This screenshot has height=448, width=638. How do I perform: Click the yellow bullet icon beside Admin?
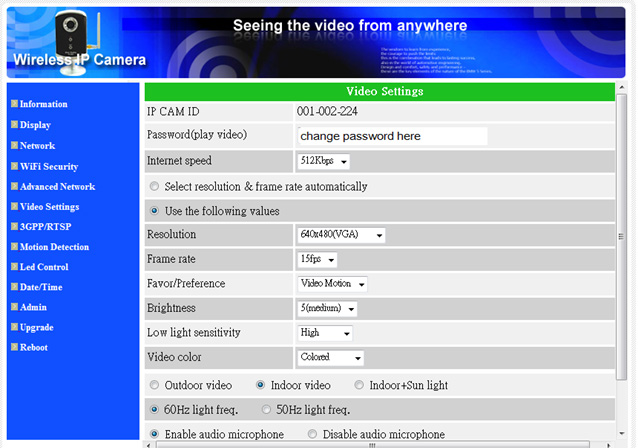click(x=14, y=307)
